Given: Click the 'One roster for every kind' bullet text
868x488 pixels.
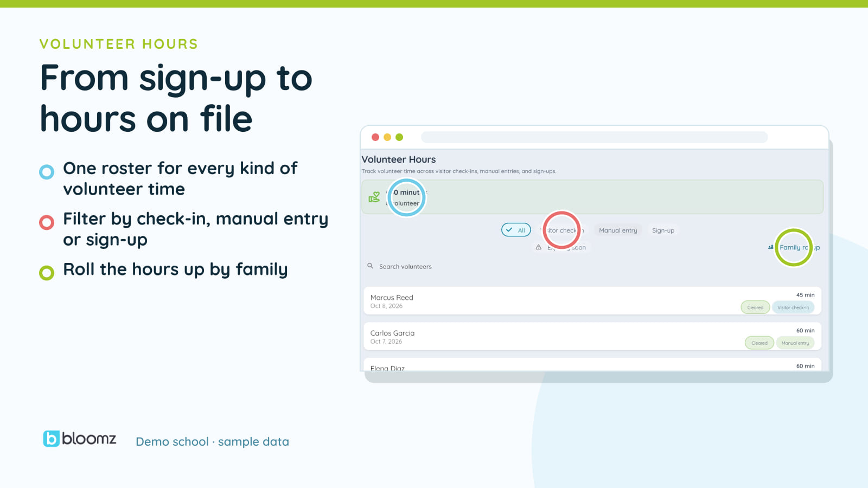Looking at the screenshot, I should 180,178.
